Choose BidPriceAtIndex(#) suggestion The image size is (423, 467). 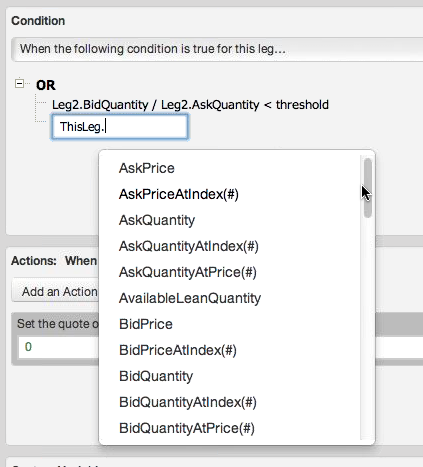click(x=178, y=350)
